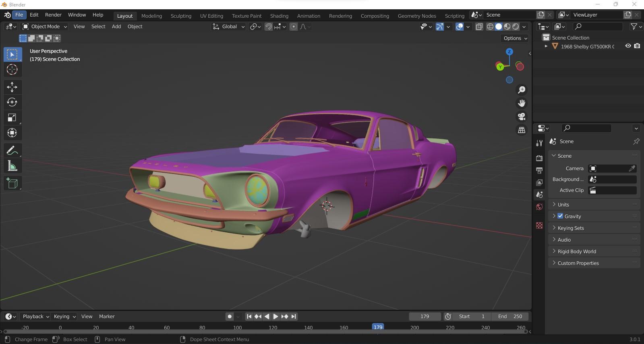The width and height of the screenshot is (644, 344).
Task: Expand the Units panel
Action: (x=594, y=204)
